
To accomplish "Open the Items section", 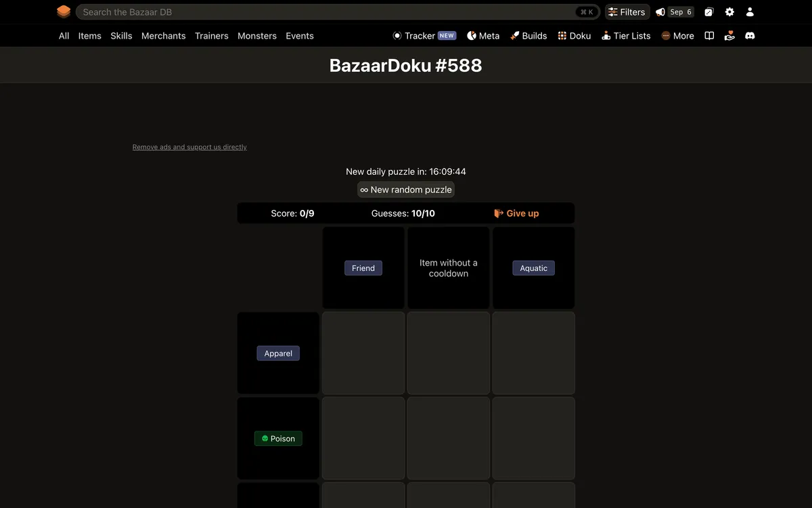I will pyautogui.click(x=90, y=36).
